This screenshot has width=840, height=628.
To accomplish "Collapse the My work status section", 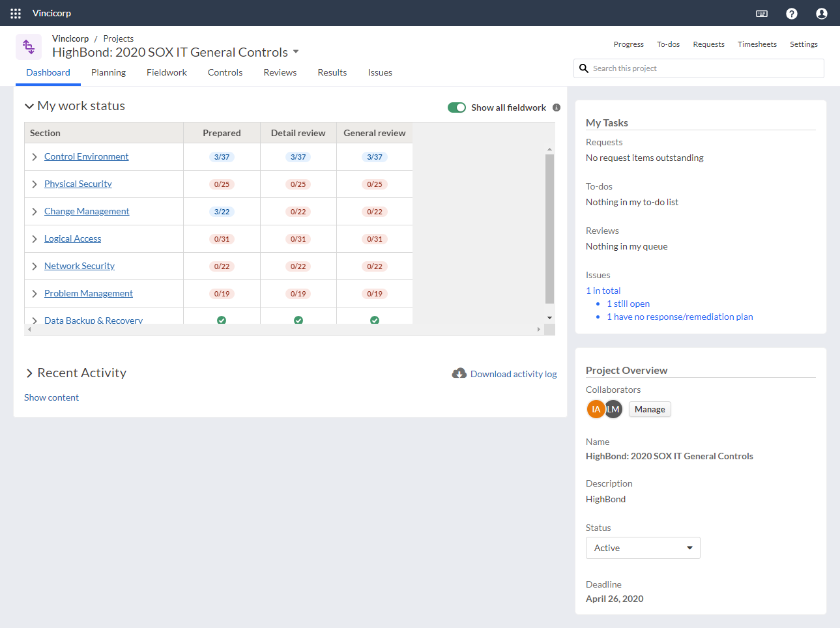I will 29,106.
